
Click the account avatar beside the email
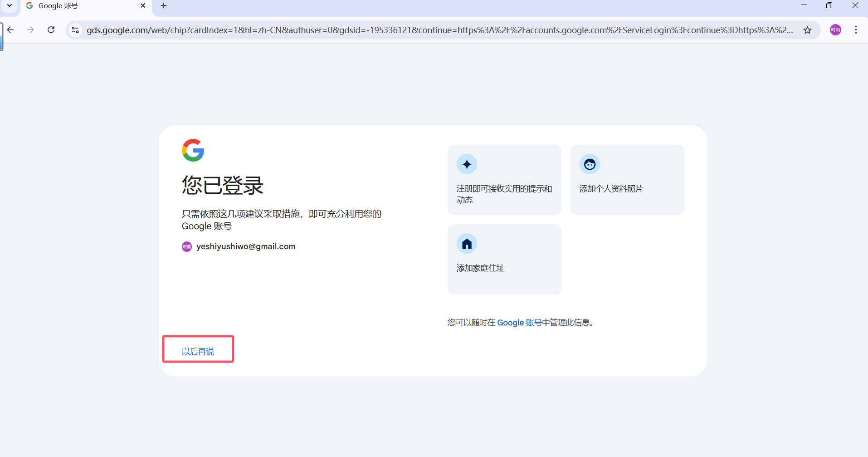pyautogui.click(x=187, y=246)
